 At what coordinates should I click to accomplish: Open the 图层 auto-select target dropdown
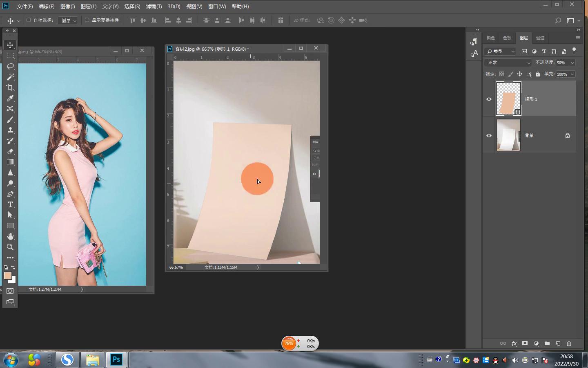[68, 20]
